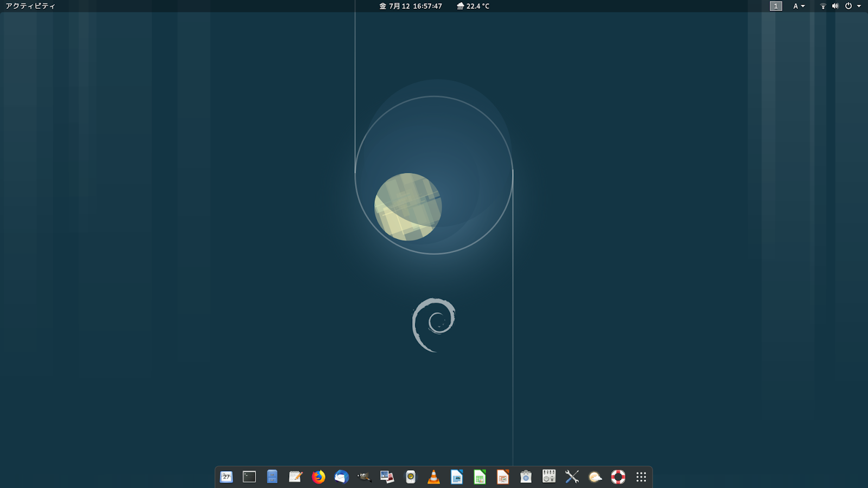
Task: Launch the notepad-and-pencil text editor
Action: [296, 477]
